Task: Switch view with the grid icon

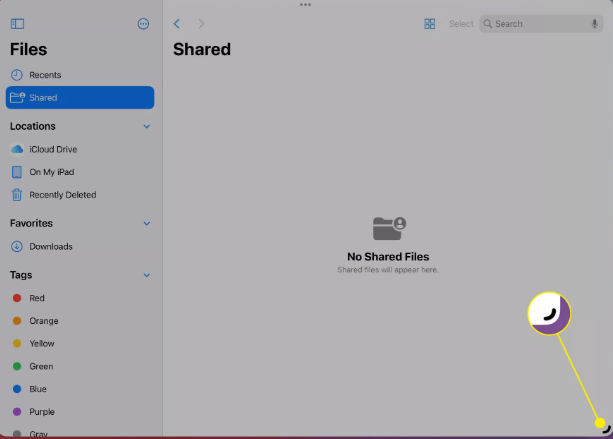Action: click(x=430, y=24)
